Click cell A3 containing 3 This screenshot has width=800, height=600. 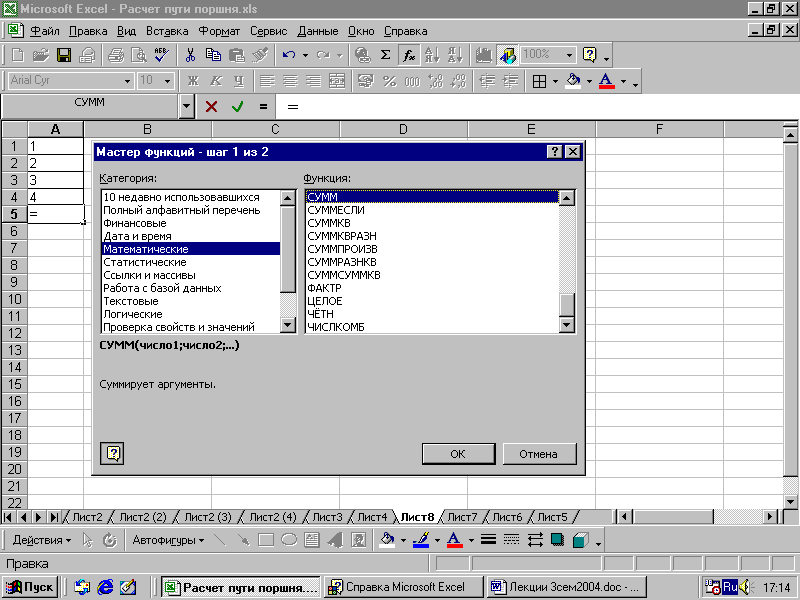56,180
